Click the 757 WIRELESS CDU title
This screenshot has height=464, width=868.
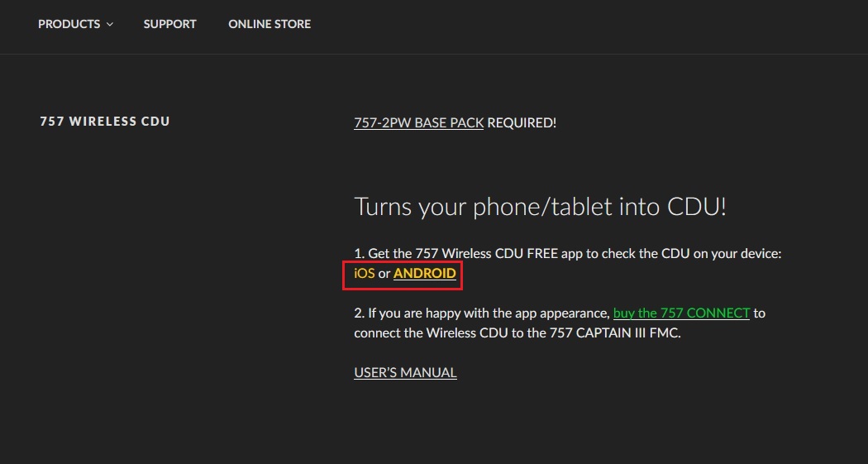point(105,122)
